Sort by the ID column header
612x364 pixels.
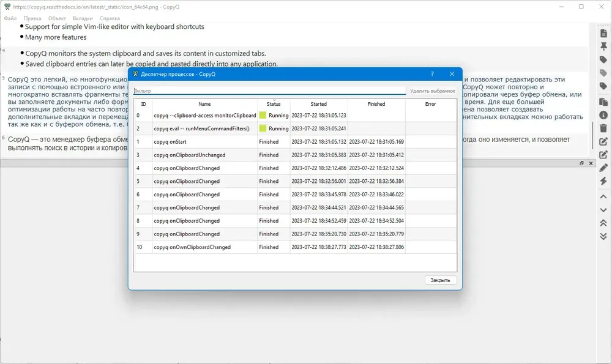[143, 104]
